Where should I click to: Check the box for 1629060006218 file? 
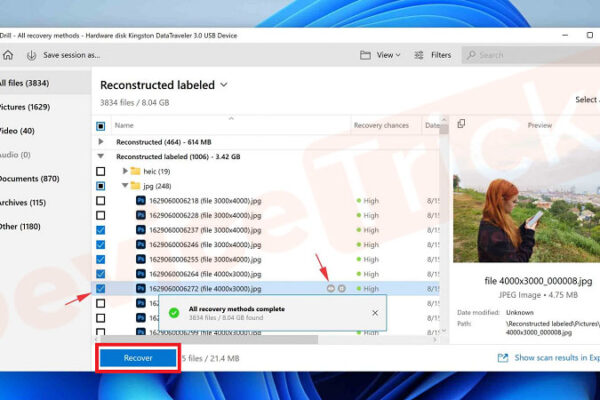(101, 201)
